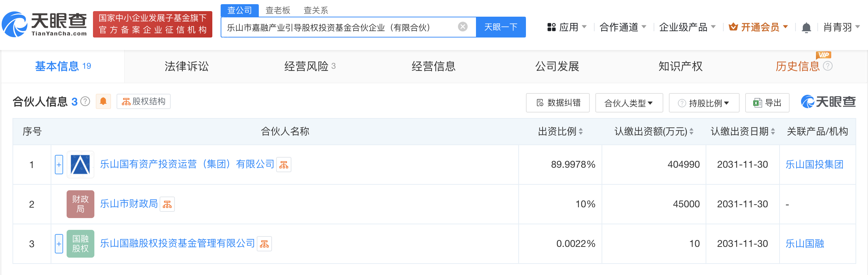Open the 乐山国融 related link
Screen dimensions: 868x275
[x=805, y=243]
